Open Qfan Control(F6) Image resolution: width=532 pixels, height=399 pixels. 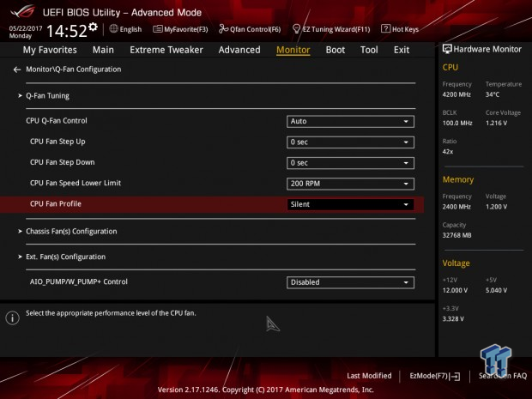(x=255, y=29)
